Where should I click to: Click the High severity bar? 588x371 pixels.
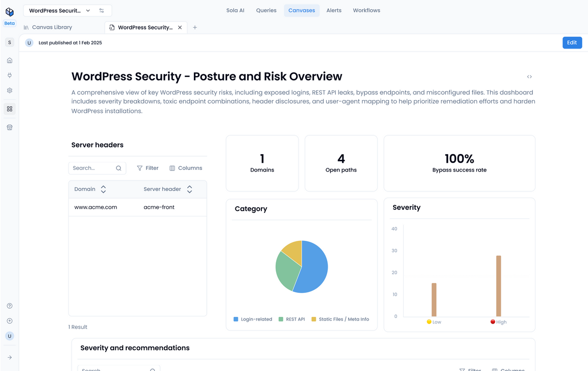point(498,286)
